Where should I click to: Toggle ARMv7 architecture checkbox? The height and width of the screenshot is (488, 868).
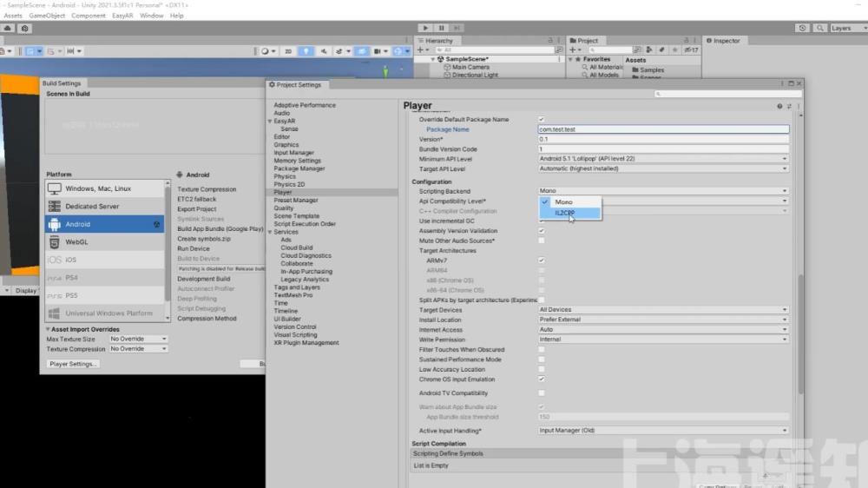pyautogui.click(x=542, y=260)
